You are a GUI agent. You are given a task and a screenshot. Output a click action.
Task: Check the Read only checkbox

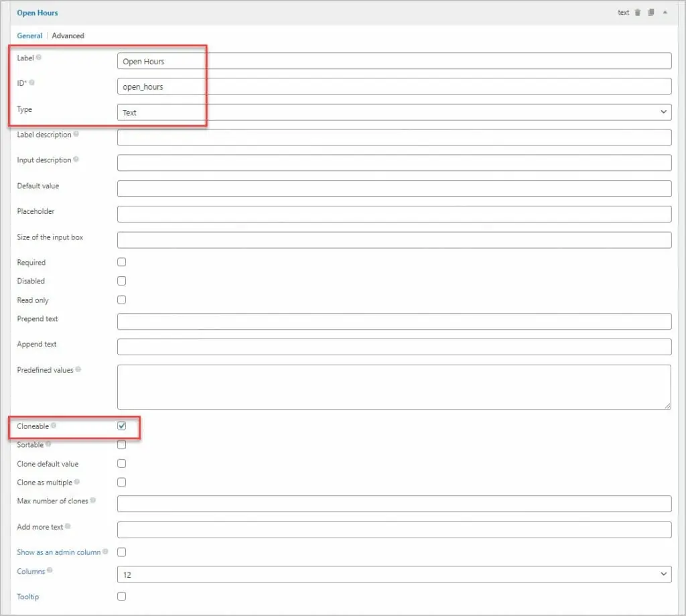122,300
